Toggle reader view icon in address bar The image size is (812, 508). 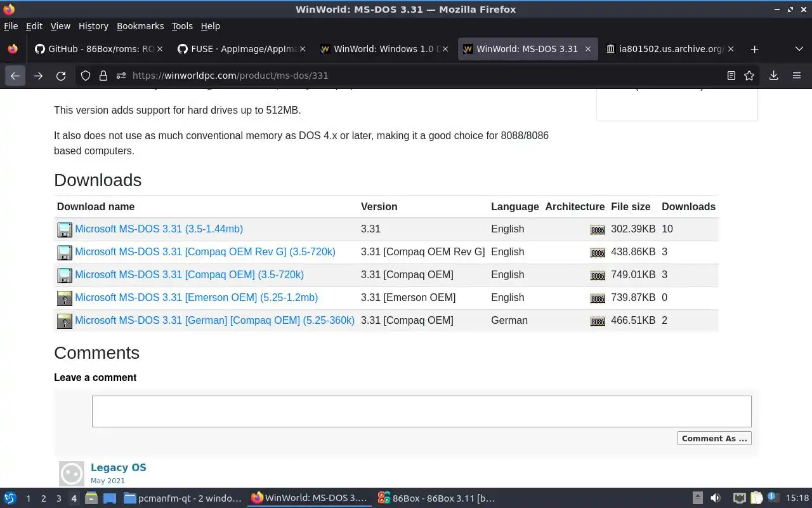point(731,76)
